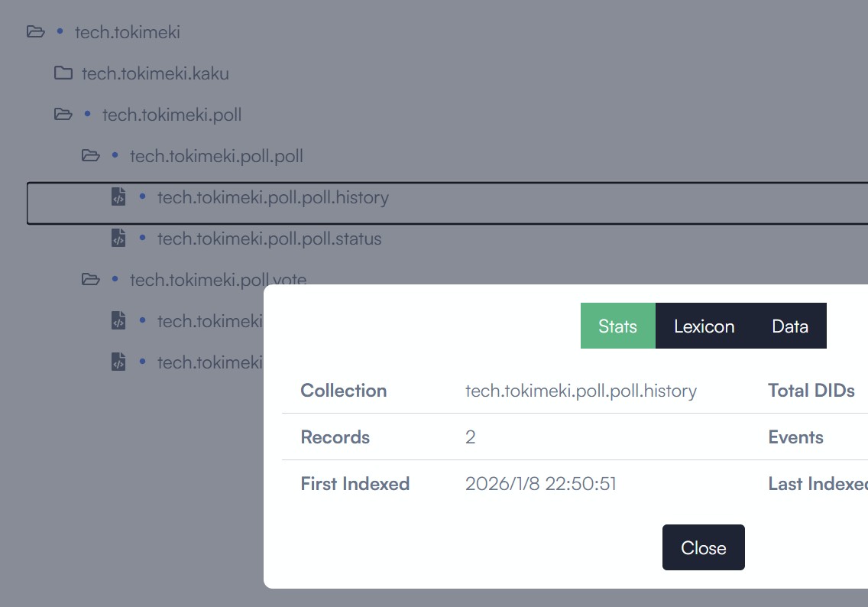Screen dimensions: 868x607
Task: Click the code file icon for poll.status
Action: 118,239
